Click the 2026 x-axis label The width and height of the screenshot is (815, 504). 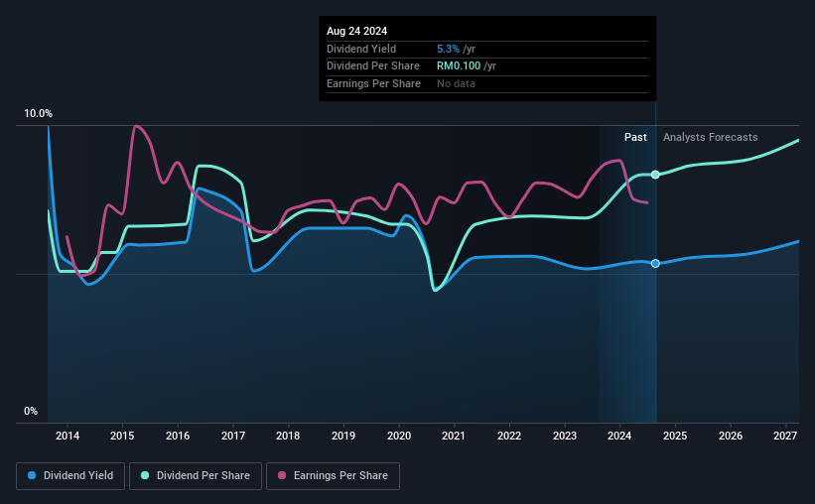[731, 436]
